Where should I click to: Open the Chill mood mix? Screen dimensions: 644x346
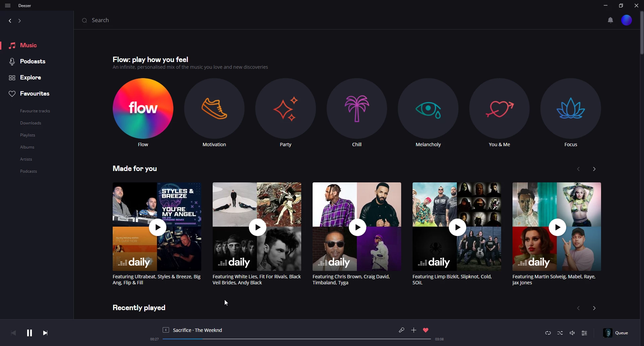click(x=357, y=108)
